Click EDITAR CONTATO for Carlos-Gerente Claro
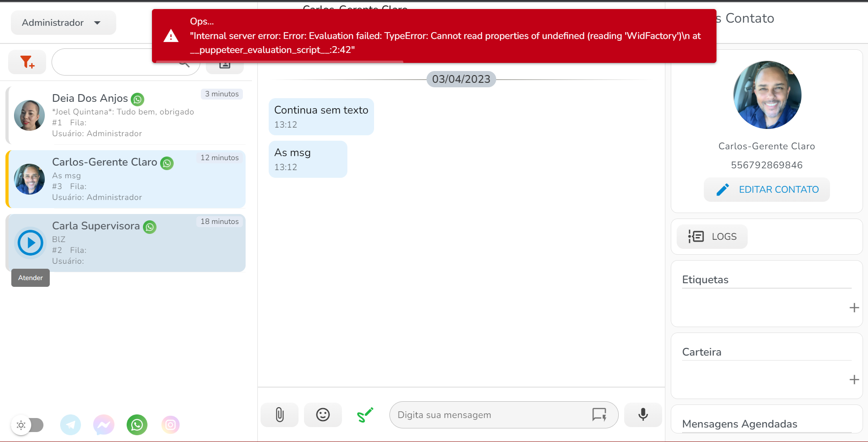 pyautogui.click(x=766, y=189)
